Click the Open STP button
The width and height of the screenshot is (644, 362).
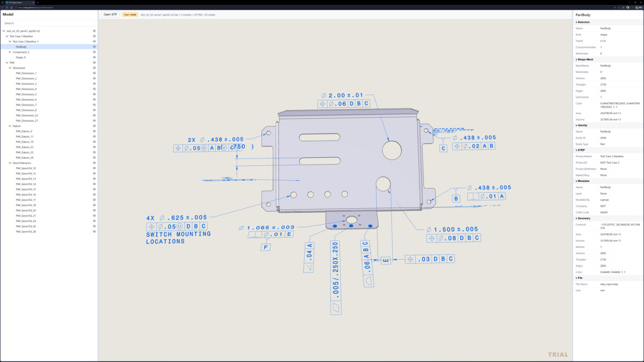click(x=110, y=14)
